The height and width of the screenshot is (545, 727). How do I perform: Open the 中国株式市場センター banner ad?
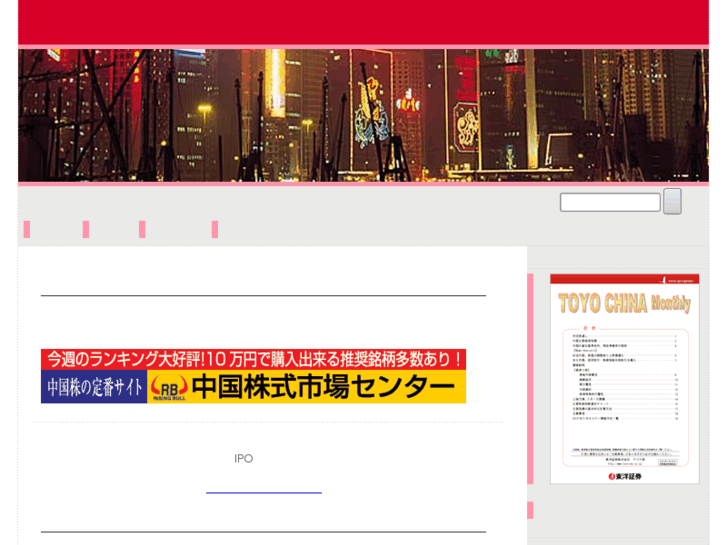(x=253, y=376)
